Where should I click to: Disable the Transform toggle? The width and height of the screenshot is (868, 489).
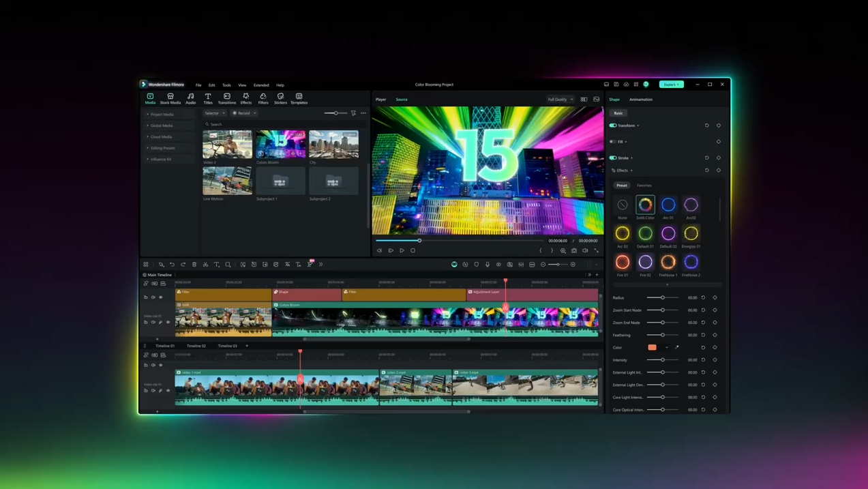coord(613,125)
